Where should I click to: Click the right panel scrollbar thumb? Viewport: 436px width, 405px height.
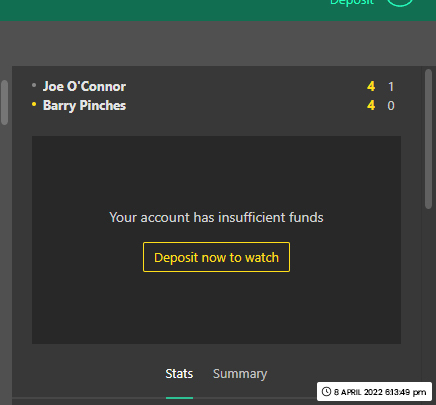429,139
